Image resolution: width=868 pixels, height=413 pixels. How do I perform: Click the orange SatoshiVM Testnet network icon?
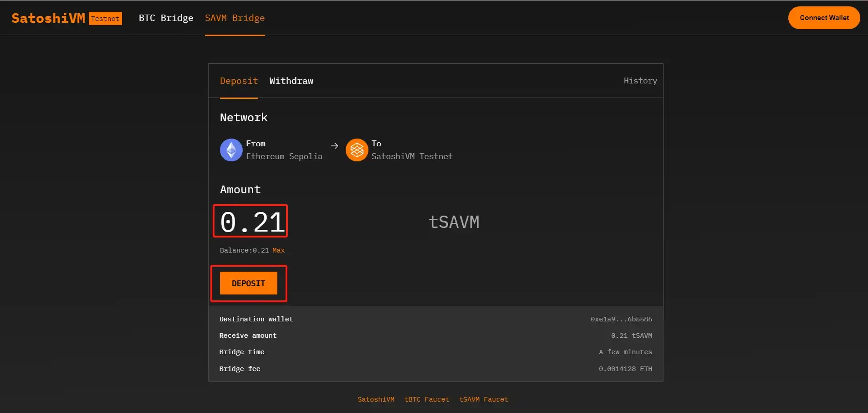point(357,150)
